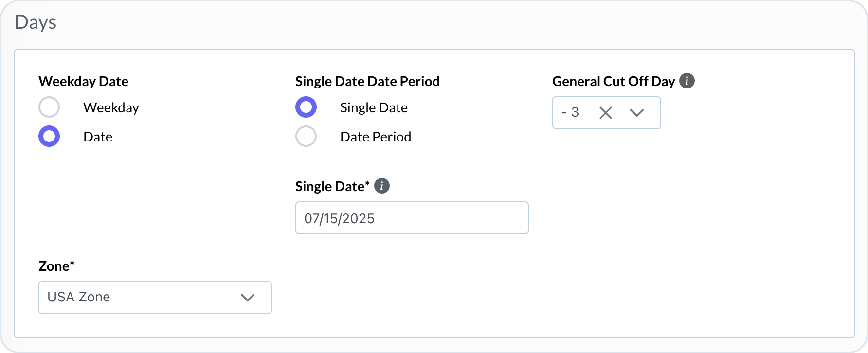Click the "Date Period" option label text
The width and height of the screenshot is (868, 353).
pos(376,137)
